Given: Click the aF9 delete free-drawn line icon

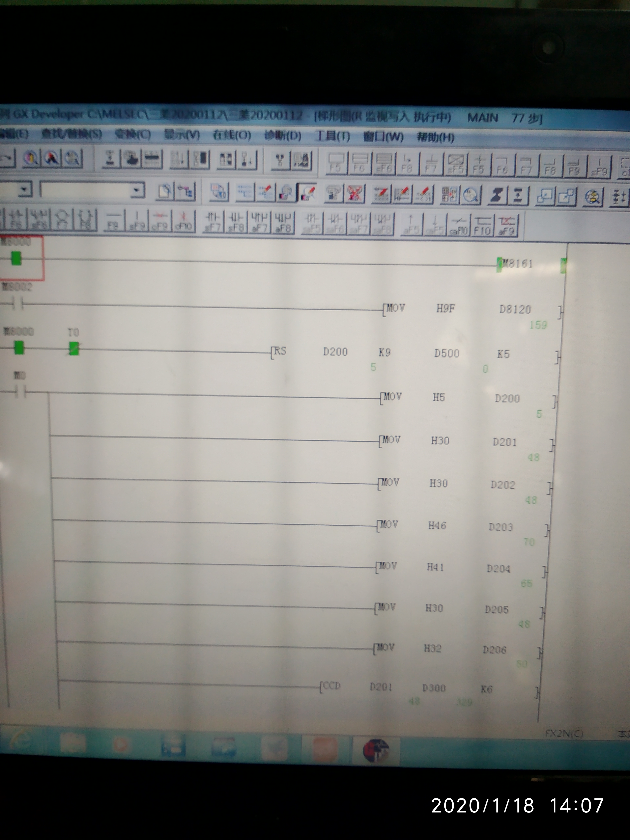Looking at the screenshot, I should pos(506,224).
